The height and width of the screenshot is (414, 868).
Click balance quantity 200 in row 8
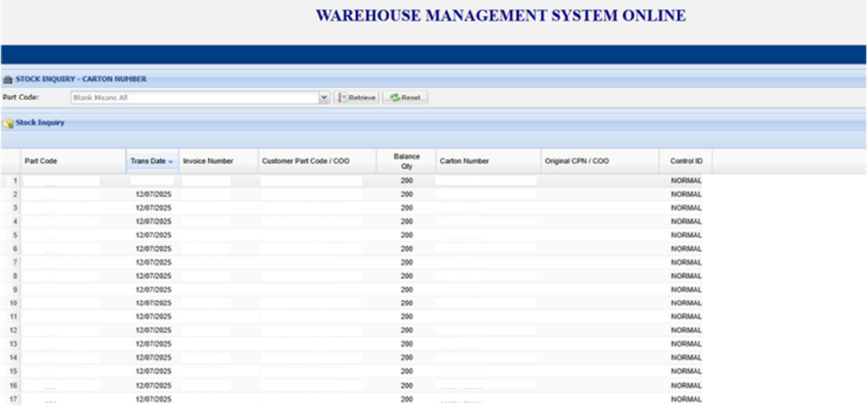click(x=407, y=276)
